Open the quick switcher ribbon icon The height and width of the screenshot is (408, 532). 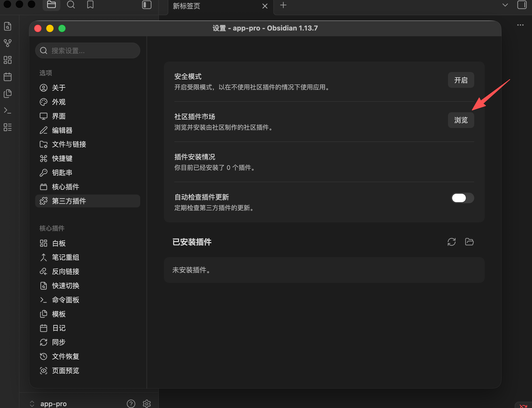tap(8, 26)
